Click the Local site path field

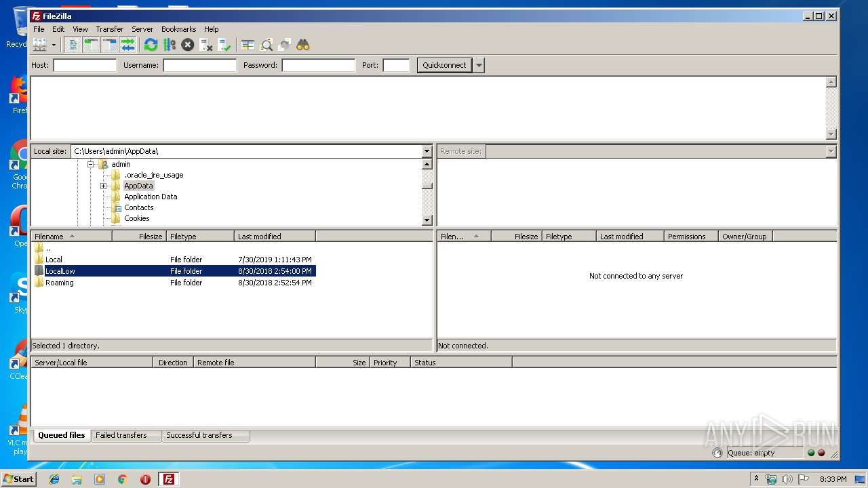tap(246, 151)
